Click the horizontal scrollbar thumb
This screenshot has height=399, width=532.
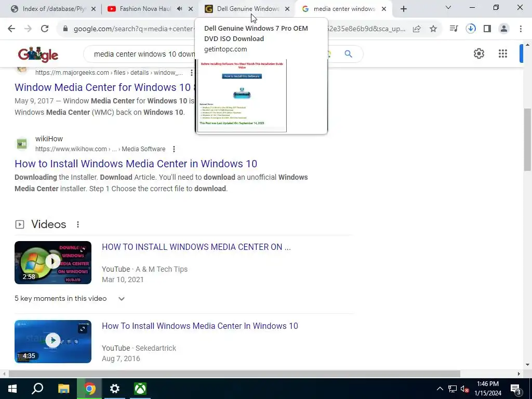click(234, 374)
